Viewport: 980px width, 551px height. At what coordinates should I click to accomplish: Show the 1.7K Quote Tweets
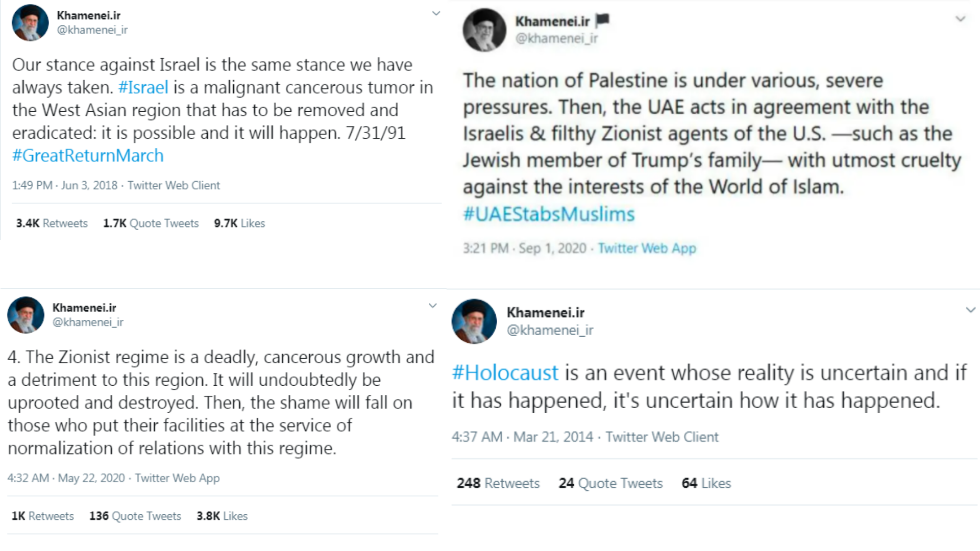tap(151, 223)
